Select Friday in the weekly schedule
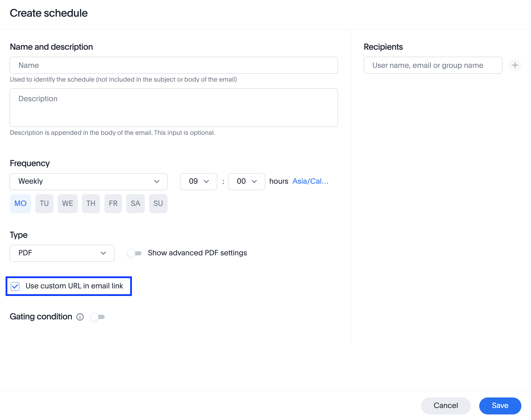 tap(113, 204)
